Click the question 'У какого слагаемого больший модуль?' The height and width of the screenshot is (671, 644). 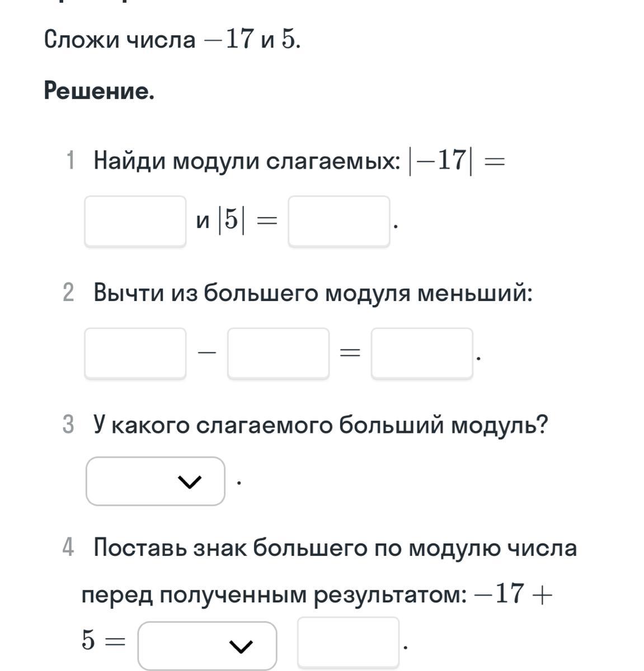[x=321, y=425]
